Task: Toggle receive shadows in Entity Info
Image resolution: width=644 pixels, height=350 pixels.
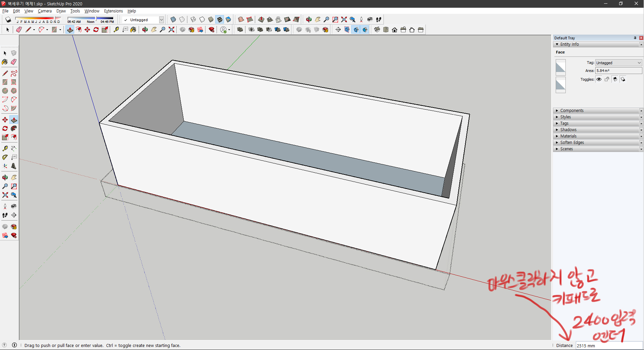Action: [615, 79]
